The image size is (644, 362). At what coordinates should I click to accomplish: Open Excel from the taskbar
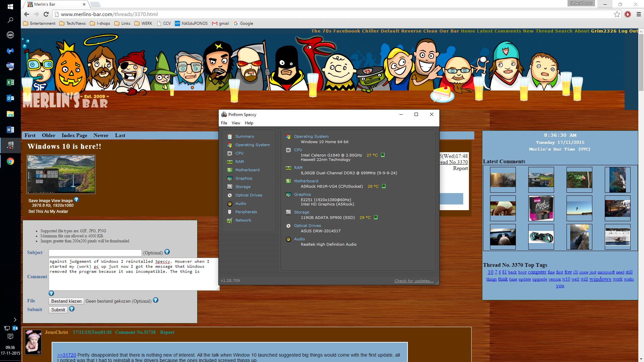click(x=10, y=82)
